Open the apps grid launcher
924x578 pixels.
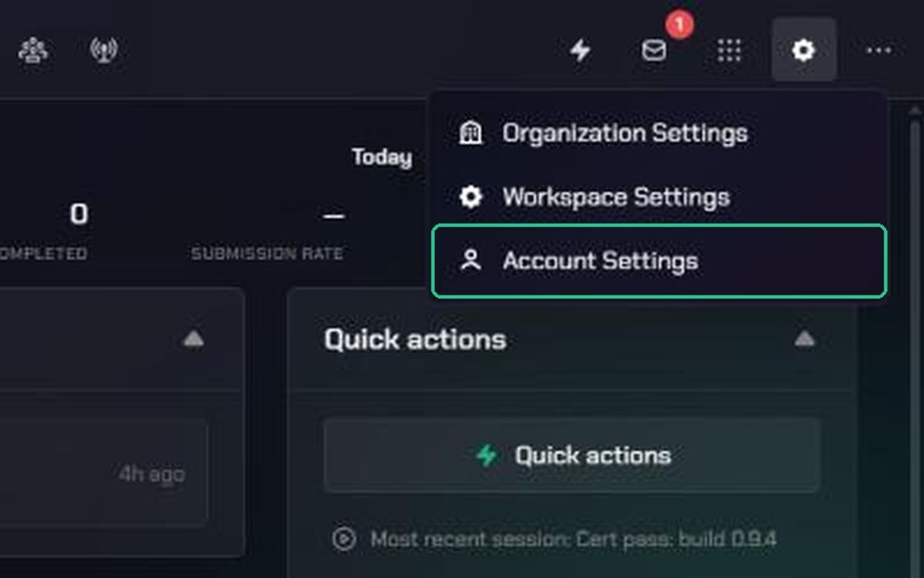[728, 51]
